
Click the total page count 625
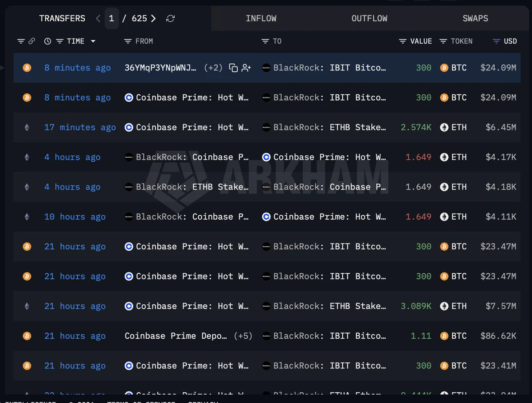[139, 19]
